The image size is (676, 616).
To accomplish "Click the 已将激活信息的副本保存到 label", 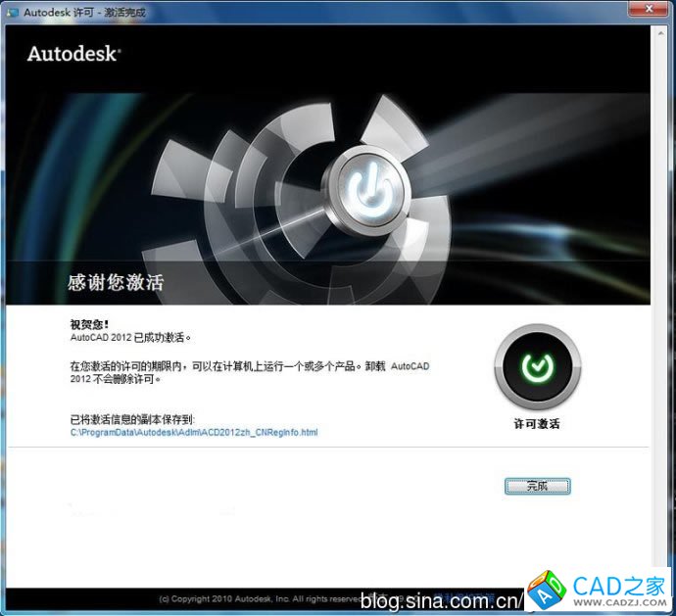I will [x=133, y=419].
